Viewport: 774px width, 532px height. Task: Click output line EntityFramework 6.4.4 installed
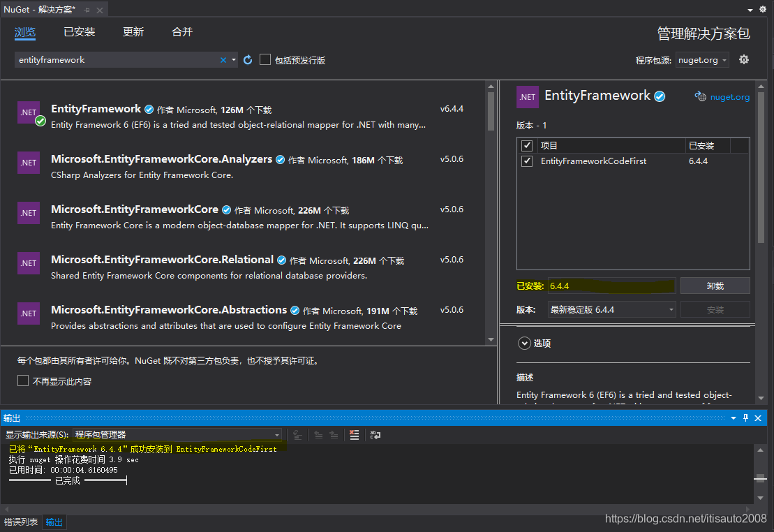pyautogui.click(x=142, y=449)
